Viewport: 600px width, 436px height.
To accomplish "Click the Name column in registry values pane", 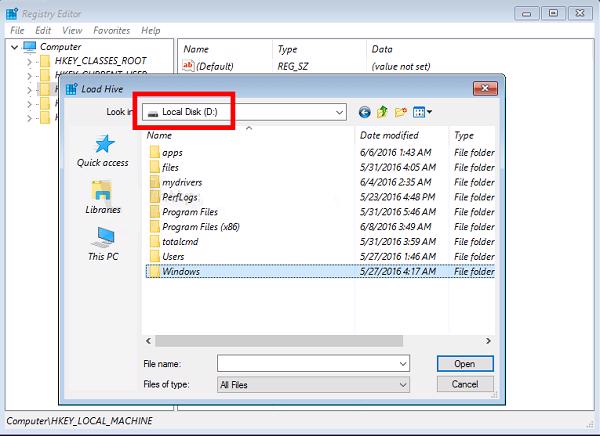I will click(x=196, y=49).
